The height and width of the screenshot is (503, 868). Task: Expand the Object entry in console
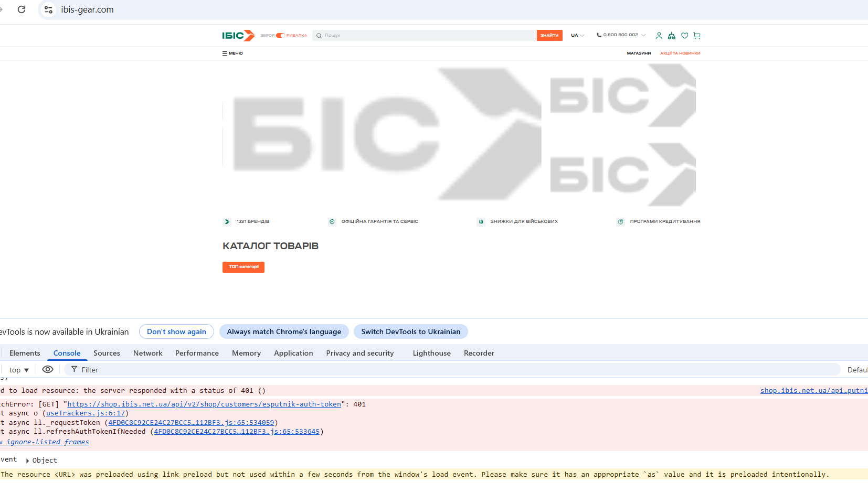pos(27,461)
